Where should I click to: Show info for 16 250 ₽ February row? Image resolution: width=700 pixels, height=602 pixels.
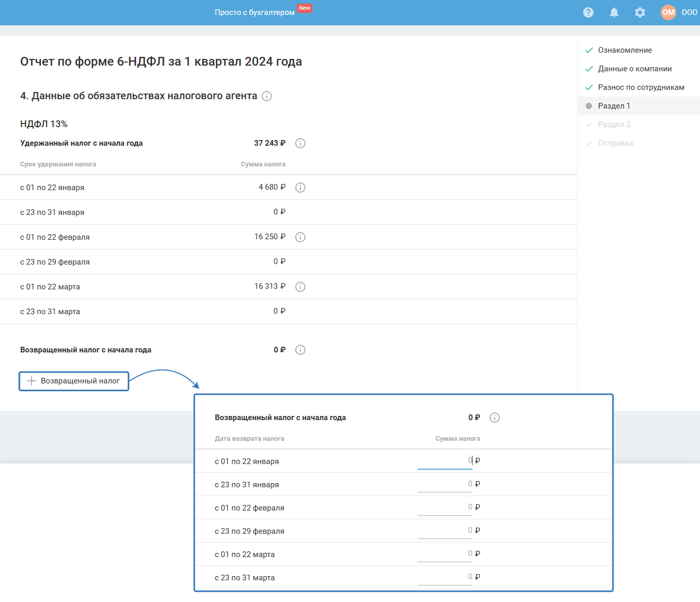click(x=300, y=237)
